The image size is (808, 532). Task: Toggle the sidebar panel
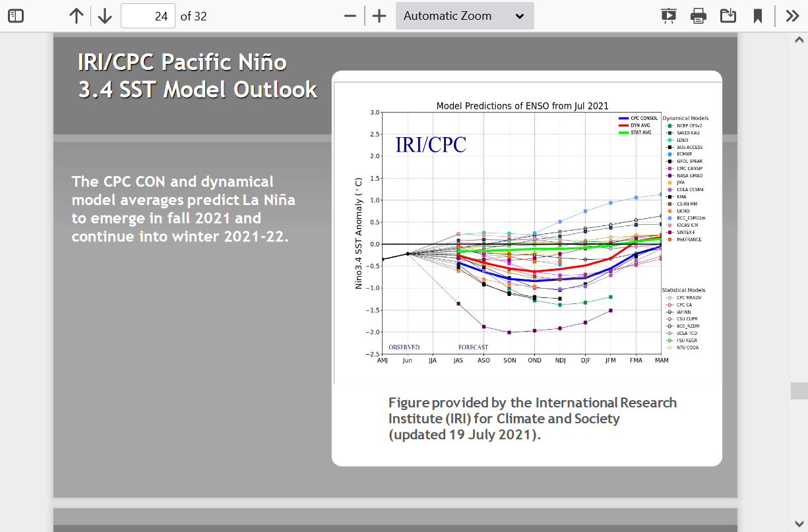coord(16,16)
